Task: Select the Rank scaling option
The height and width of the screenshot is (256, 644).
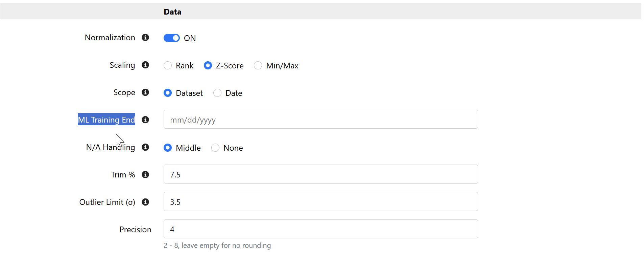Action: tap(168, 65)
